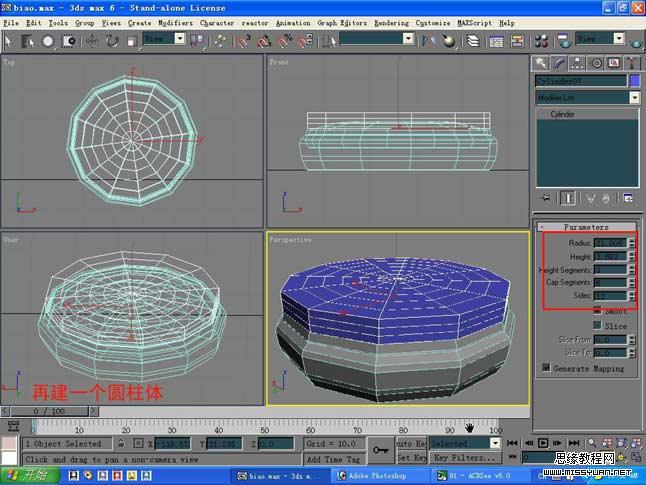
Task: Click the Set Key button
Action: [411, 457]
